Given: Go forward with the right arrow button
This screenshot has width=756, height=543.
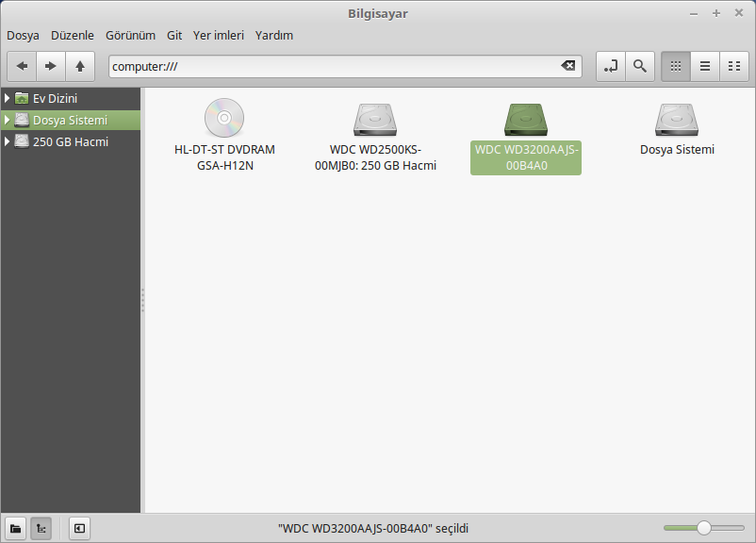Looking at the screenshot, I should pos(51,66).
